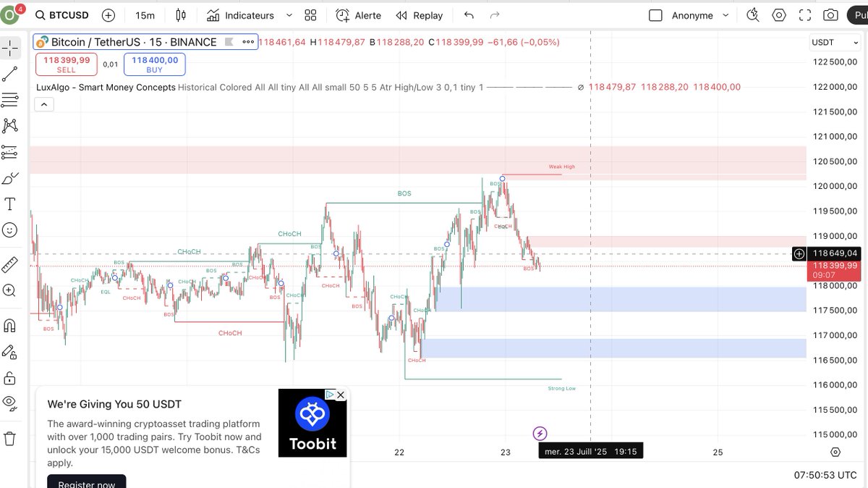
Task: Open indicator templates grid icon
Action: coord(311,15)
